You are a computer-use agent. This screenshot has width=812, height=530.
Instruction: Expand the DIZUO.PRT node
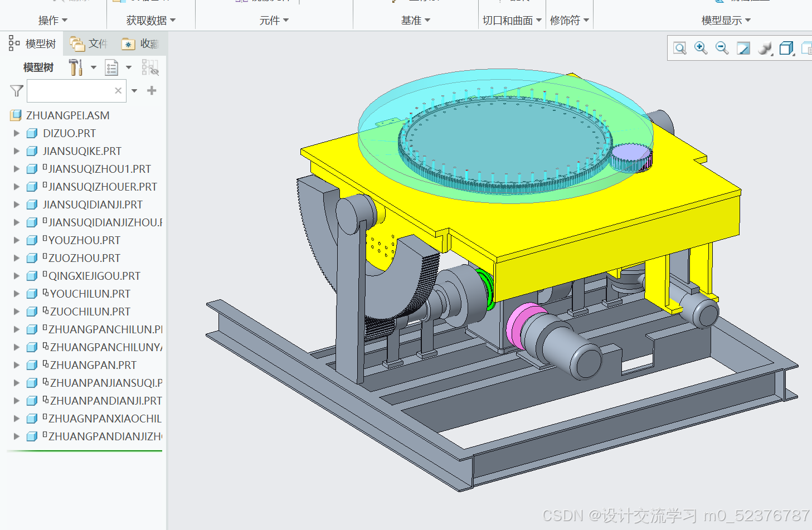click(16, 133)
